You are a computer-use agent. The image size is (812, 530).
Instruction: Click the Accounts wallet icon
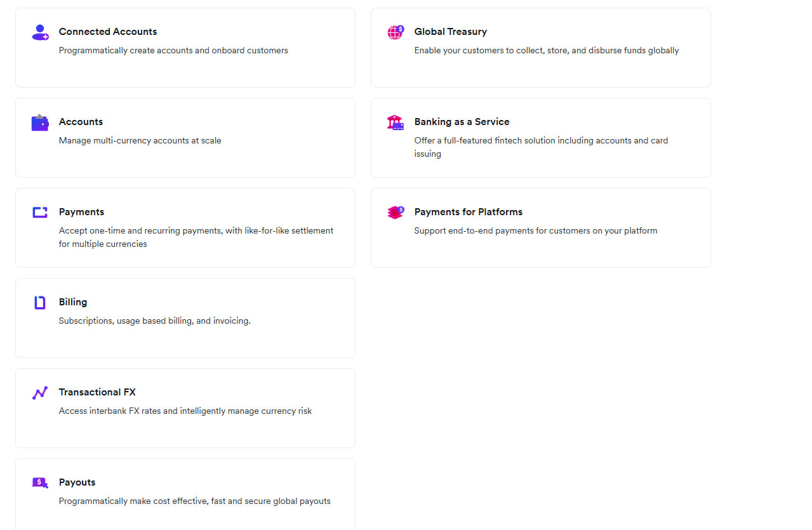[x=40, y=123]
